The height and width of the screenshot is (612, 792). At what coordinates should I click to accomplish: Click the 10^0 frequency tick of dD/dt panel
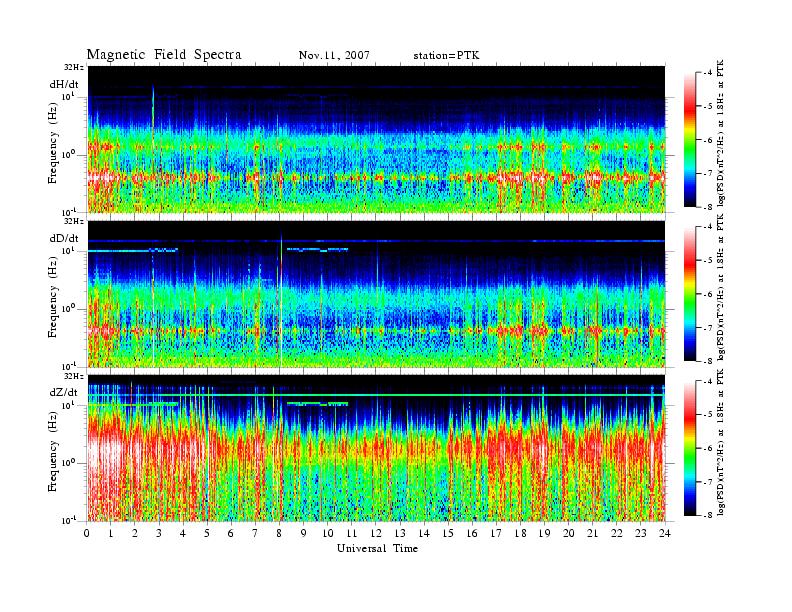point(68,308)
